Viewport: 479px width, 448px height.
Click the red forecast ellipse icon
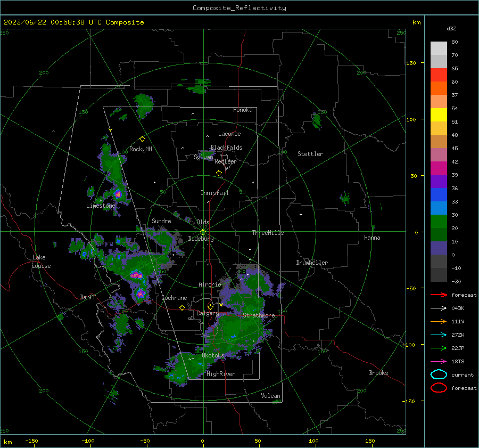click(x=439, y=388)
